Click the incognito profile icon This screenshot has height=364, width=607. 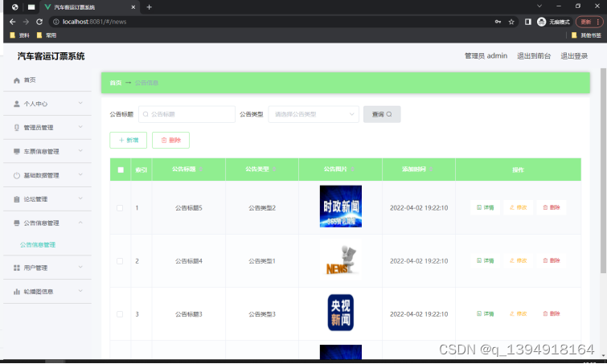pos(542,22)
